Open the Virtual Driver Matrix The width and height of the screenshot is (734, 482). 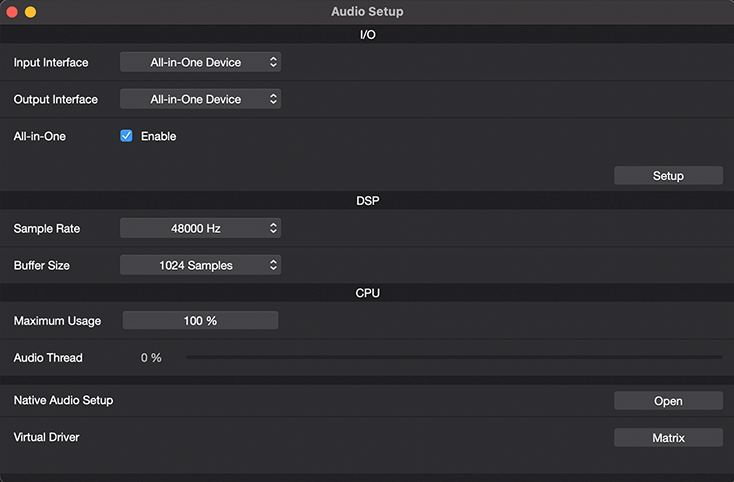668,438
